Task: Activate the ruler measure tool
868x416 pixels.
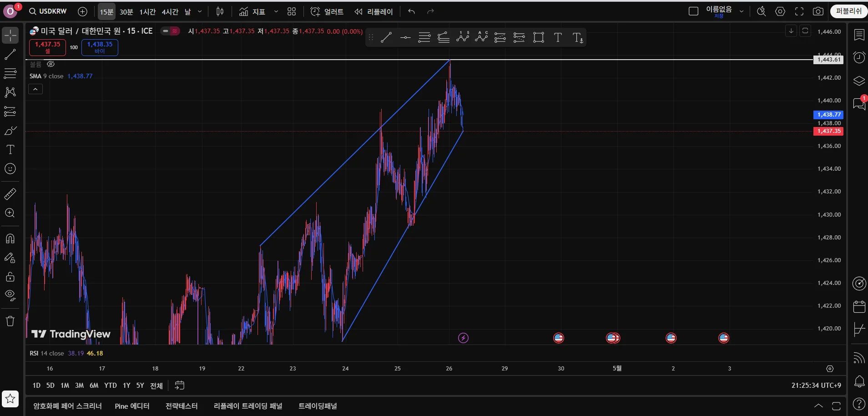Action: point(10,194)
